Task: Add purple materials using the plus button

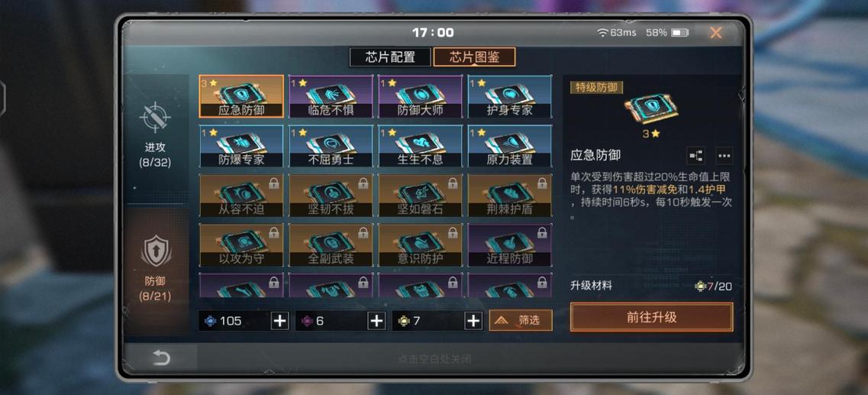Action: [376, 321]
